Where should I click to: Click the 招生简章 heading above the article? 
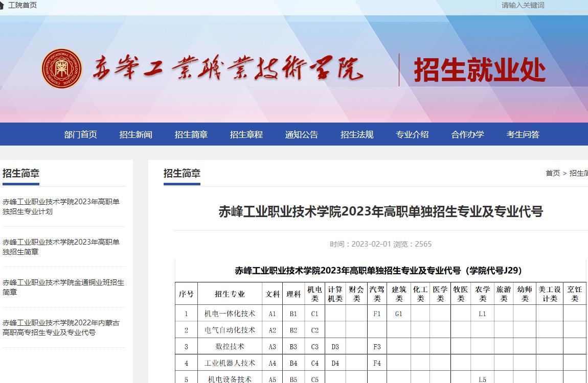pyautogui.click(x=182, y=173)
